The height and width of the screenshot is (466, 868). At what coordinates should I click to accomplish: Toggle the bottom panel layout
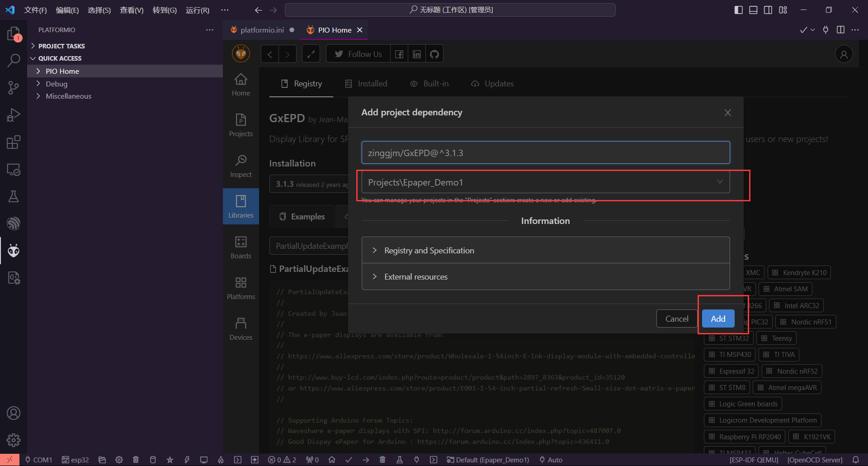point(753,10)
